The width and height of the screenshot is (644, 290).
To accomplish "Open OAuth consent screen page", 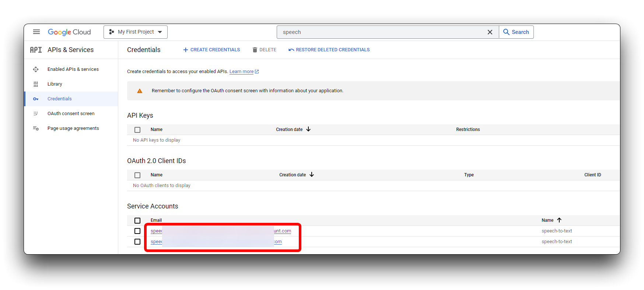I will (71, 114).
